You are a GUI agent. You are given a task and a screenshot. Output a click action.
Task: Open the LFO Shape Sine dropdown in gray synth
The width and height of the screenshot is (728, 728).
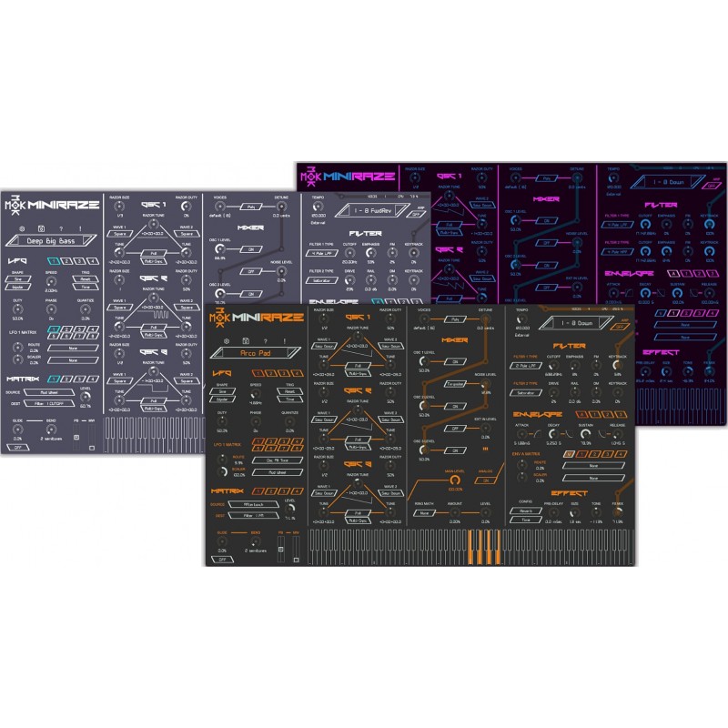point(17,280)
